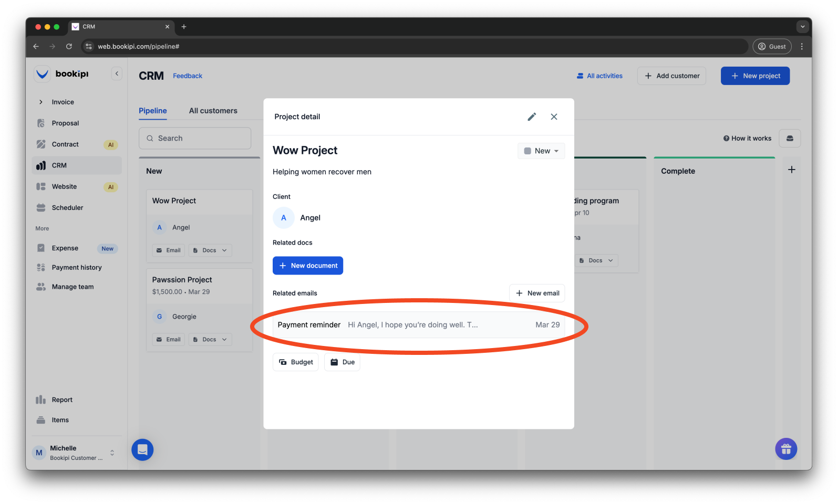Switch to the Pipeline tab
This screenshot has width=838, height=504.
(x=153, y=111)
